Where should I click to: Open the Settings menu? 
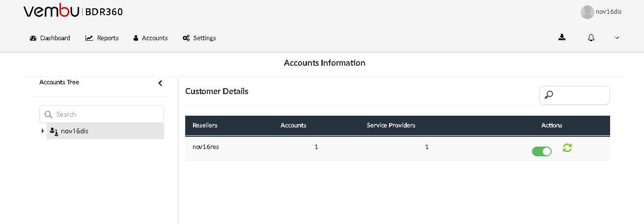coord(199,38)
